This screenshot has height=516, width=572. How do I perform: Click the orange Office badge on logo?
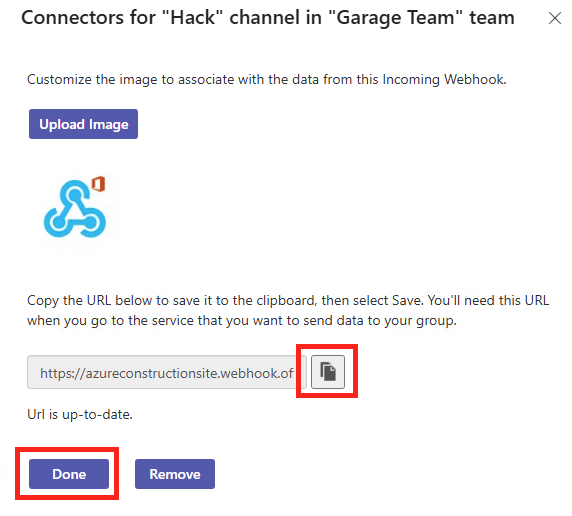click(x=98, y=184)
